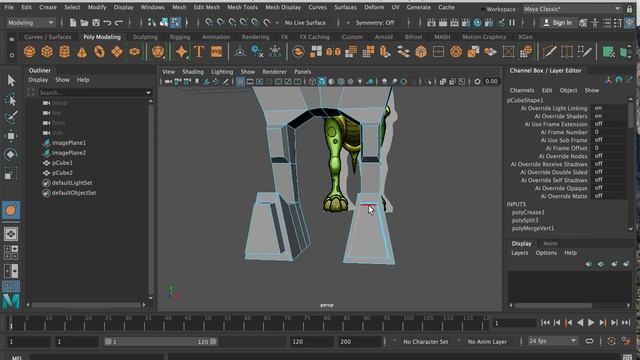The width and height of the screenshot is (640, 360).
Task: Choose the Paint selection tool
Action: tap(11, 117)
